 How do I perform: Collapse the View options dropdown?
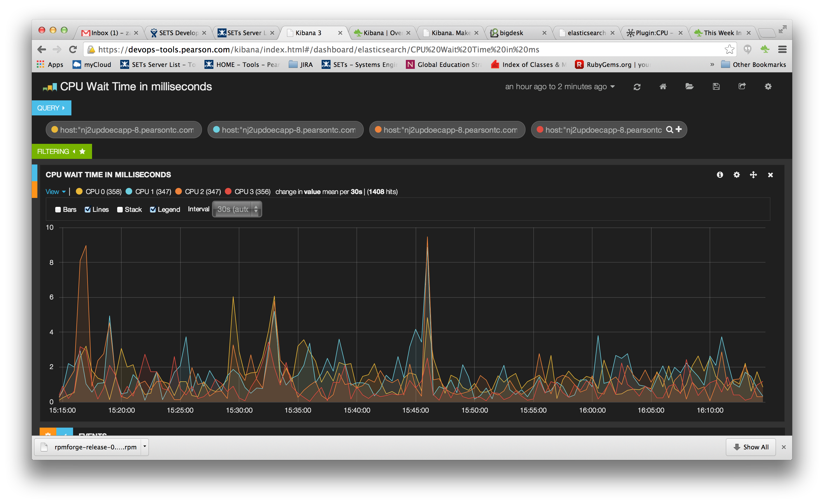point(56,192)
